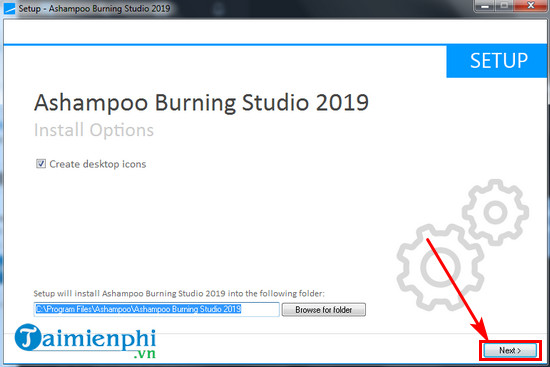The width and height of the screenshot is (550, 367).
Task: Click the 'Install Options' subtitle
Action: [x=94, y=130]
